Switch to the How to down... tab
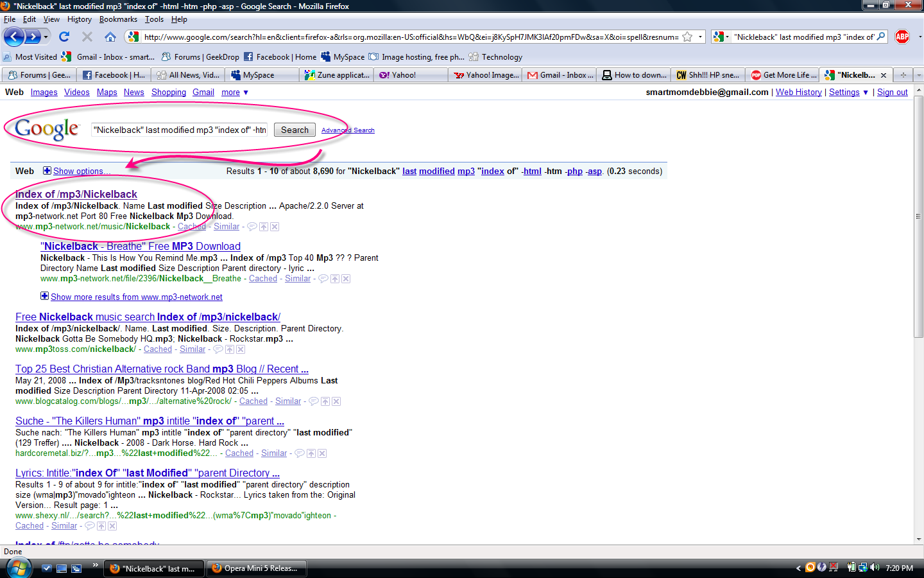 [x=634, y=75]
